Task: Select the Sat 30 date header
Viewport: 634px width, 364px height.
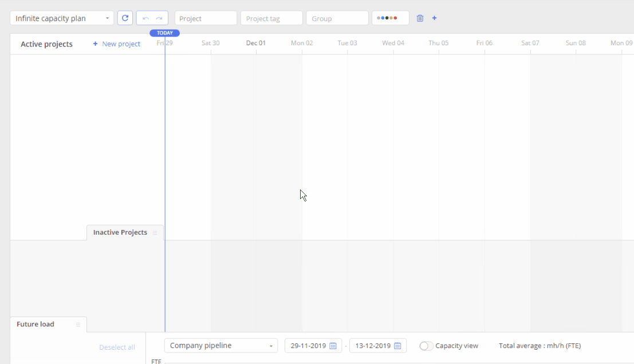Action: (x=211, y=43)
